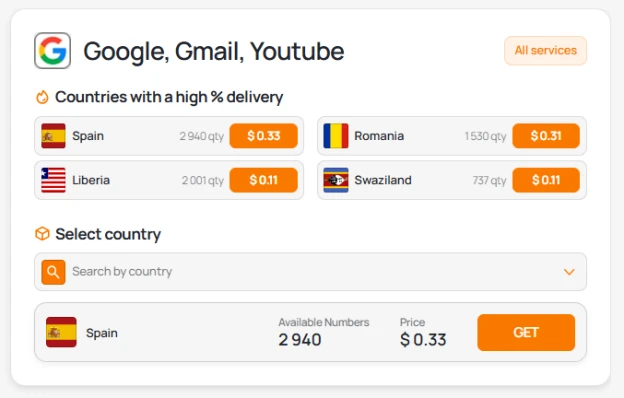
Task: Select the Swaziland country row
Action: (x=452, y=180)
